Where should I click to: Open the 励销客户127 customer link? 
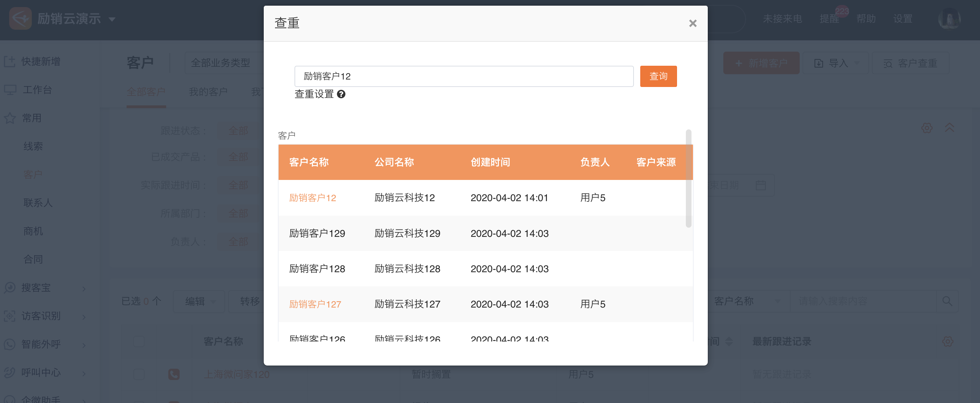pos(315,304)
